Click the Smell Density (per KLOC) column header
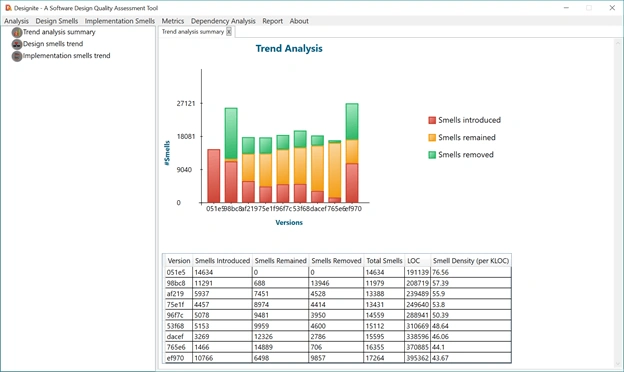This screenshot has width=624, height=372. pyautogui.click(x=471, y=261)
